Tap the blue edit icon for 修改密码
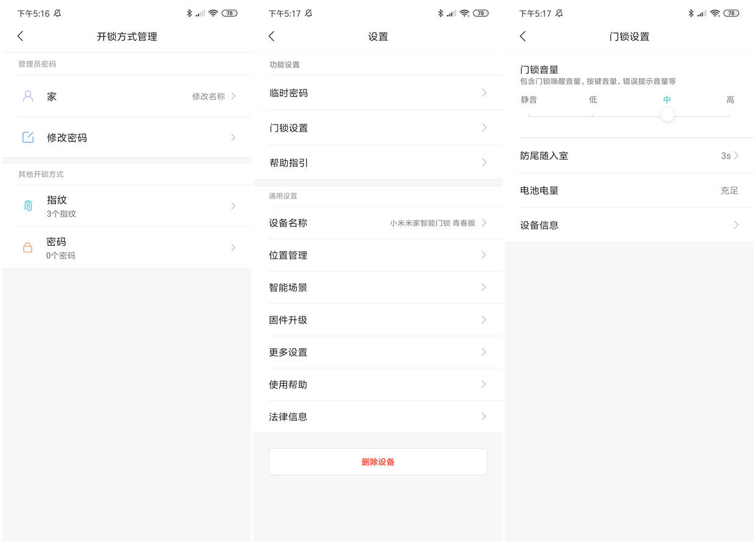The height and width of the screenshot is (544, 756). [28, 138]
